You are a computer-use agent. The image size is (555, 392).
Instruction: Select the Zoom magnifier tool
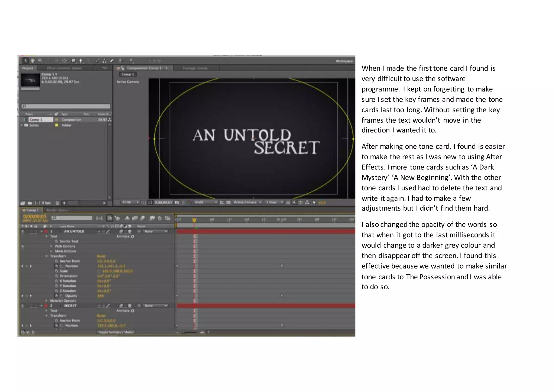(x=40, y=61)
